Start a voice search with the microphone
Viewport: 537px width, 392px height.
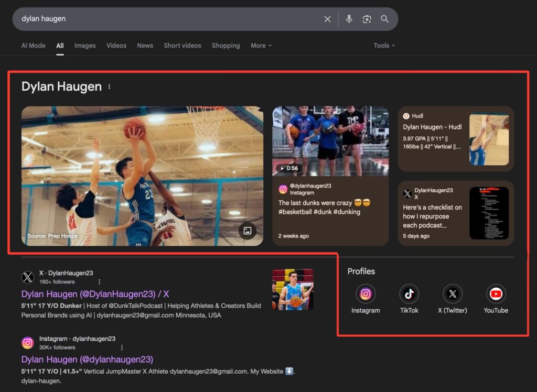coord(349,19)
